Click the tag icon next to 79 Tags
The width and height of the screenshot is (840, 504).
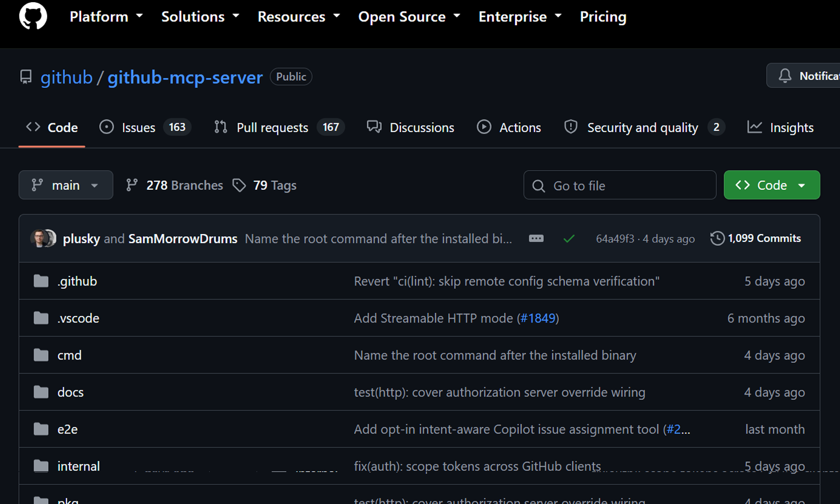point(239,185)
